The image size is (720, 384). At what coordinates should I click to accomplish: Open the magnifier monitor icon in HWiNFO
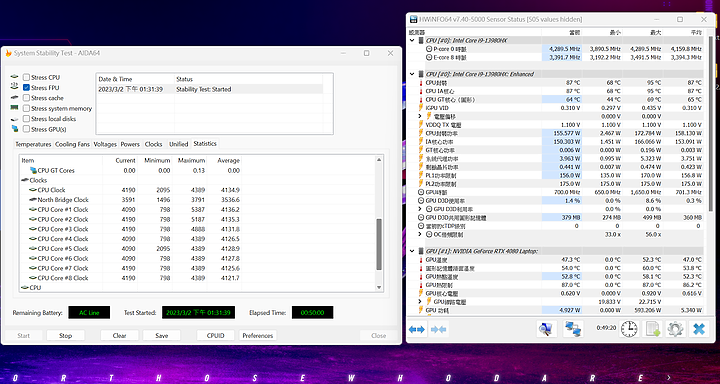click(546, 328)
